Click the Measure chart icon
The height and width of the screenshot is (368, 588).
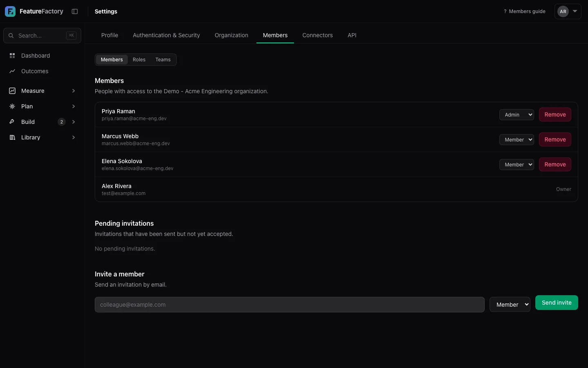click(12, 91)
